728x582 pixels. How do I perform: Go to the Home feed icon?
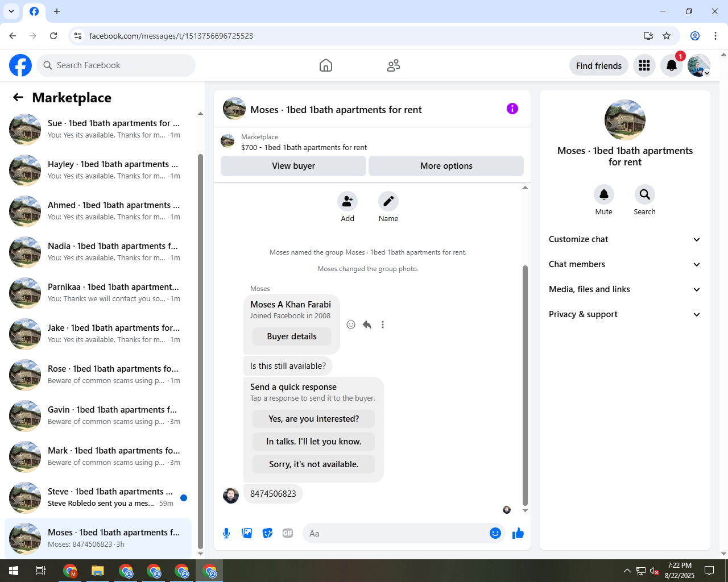click(x=326, y=65)
